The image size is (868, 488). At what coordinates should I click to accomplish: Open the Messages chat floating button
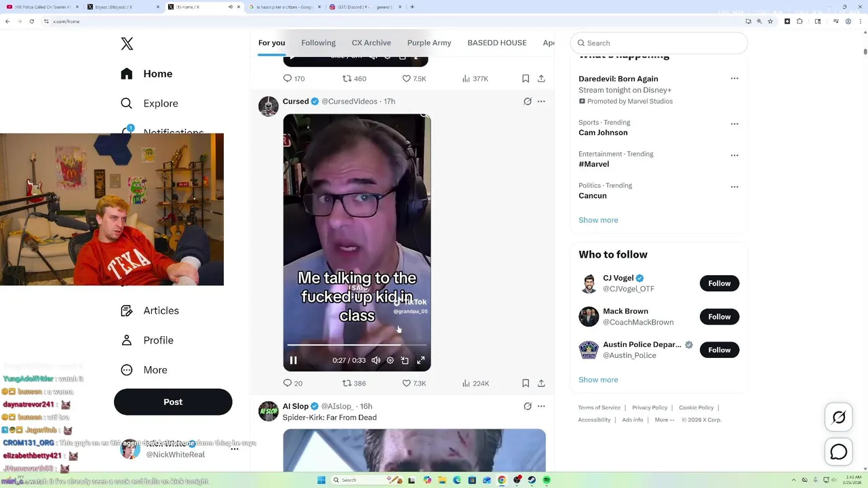tap(839, 452)
